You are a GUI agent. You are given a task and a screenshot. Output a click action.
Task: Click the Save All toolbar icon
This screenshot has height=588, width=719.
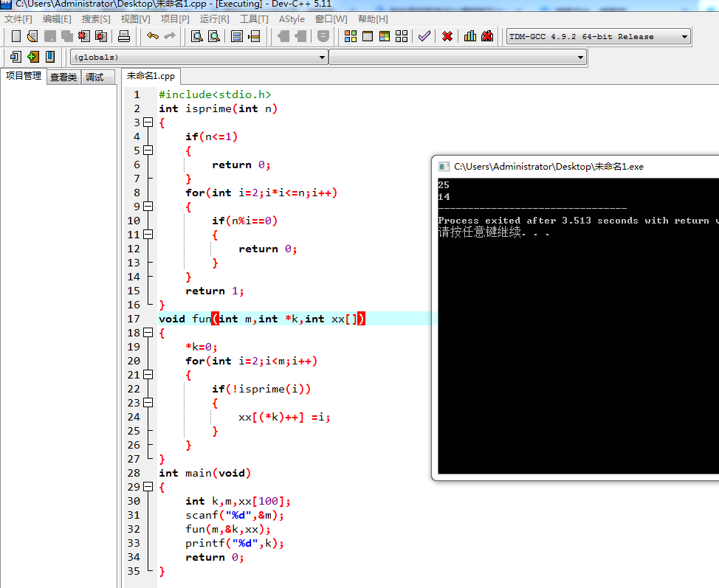pos(67,36)
